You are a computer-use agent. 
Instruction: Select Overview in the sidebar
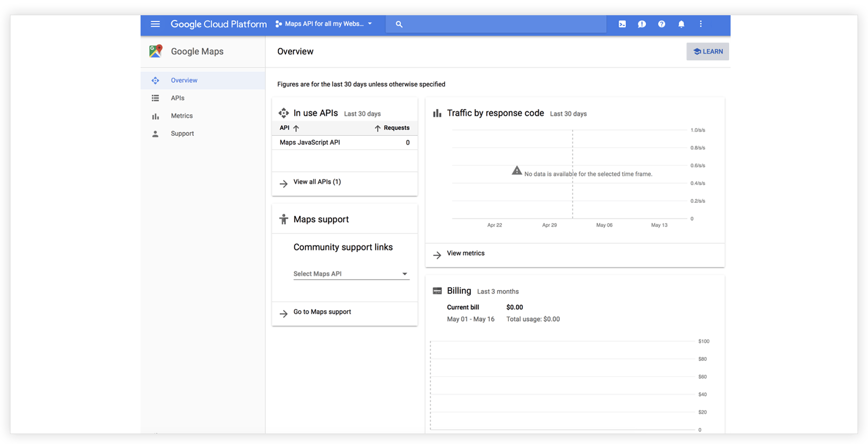[184, 81]
